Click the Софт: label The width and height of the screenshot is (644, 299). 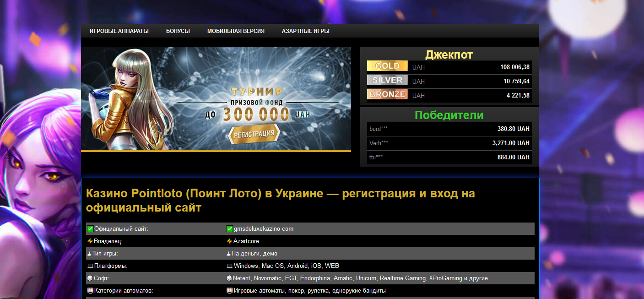pyautogui.click(x=102, y=278)
